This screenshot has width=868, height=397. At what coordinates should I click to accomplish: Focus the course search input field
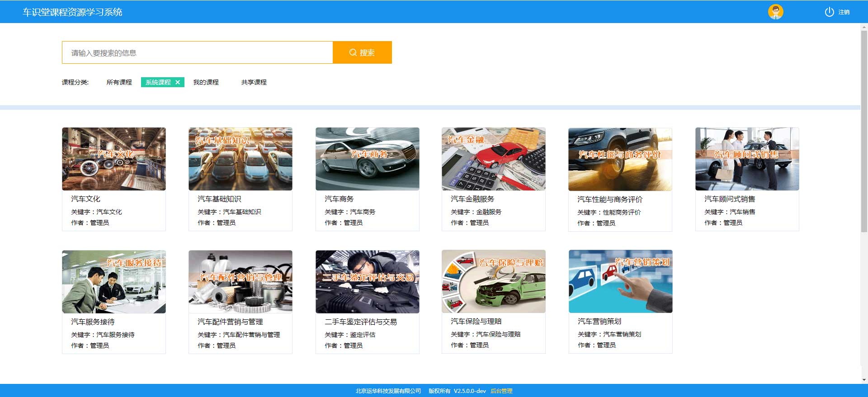point(197,53)
